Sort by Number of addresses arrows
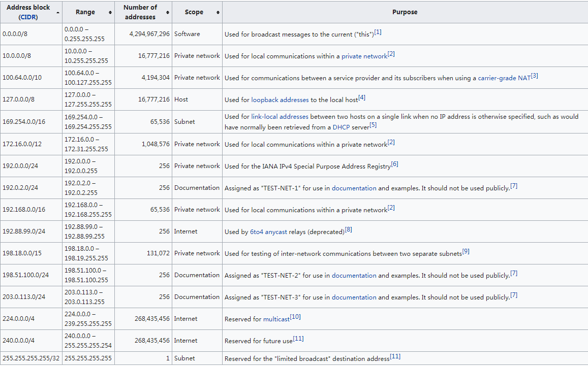This screenshot has width=588, height=366. [x=168, y=12]
